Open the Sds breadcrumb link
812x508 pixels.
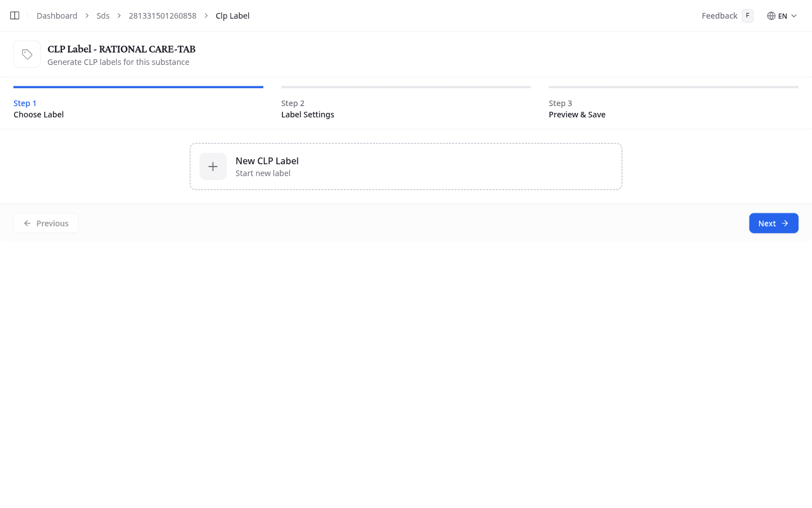(103, 16)
